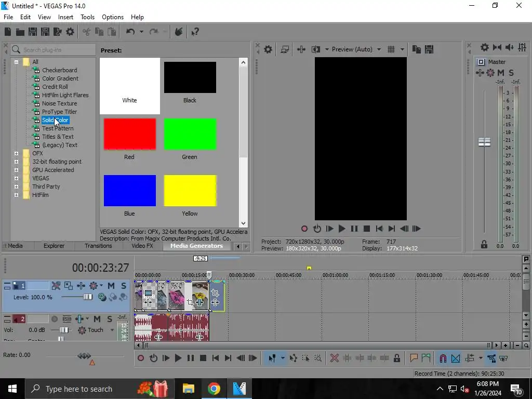Open the event pan/crop icon on the last clip
532x399 pixels.
[x=215, y=292]
